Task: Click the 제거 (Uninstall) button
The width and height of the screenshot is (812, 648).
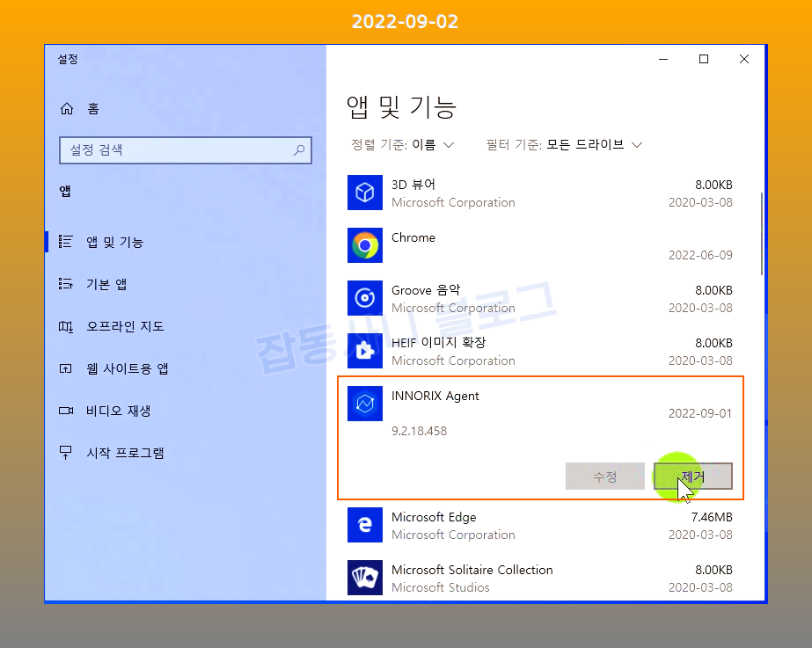Action: click(x=693, y=477)
